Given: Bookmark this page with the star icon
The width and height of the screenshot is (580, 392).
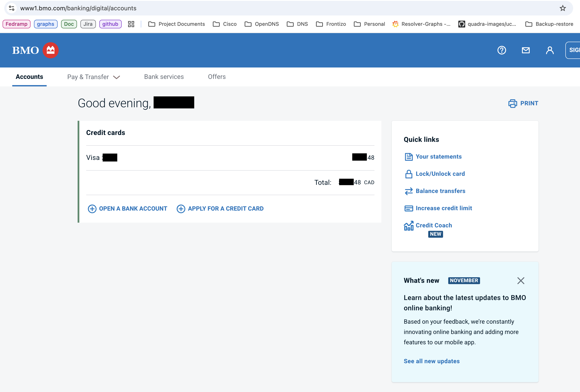Looking at the screenshot, I should tap(563, 8).
